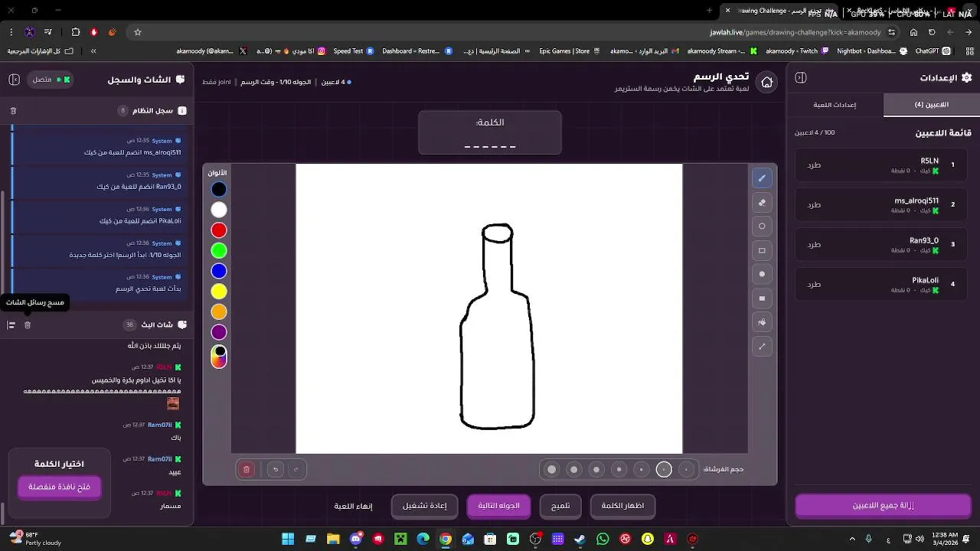980x551 pixels.
Task: Pick the blue color swatch
Action: coord(219,271)
